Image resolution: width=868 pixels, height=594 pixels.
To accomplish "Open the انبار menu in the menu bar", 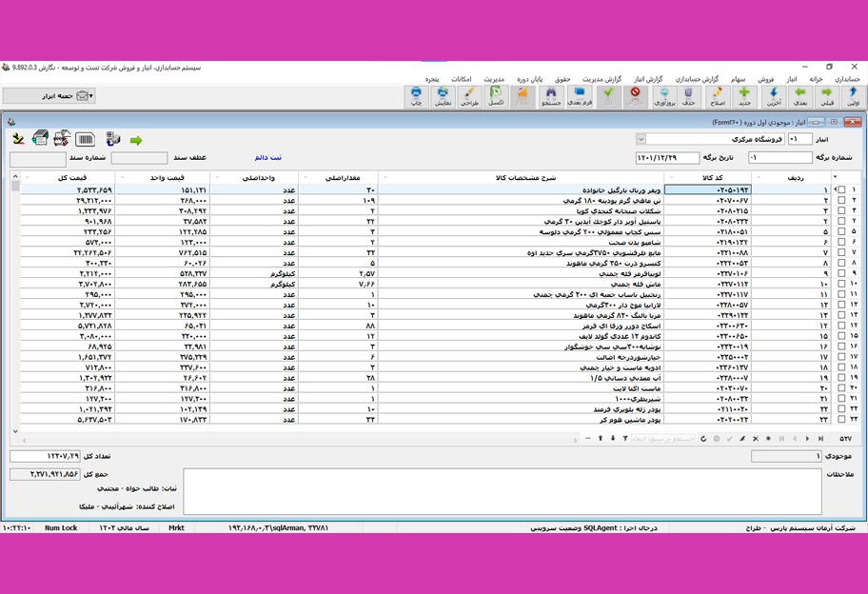I will [x=792, y=79].
